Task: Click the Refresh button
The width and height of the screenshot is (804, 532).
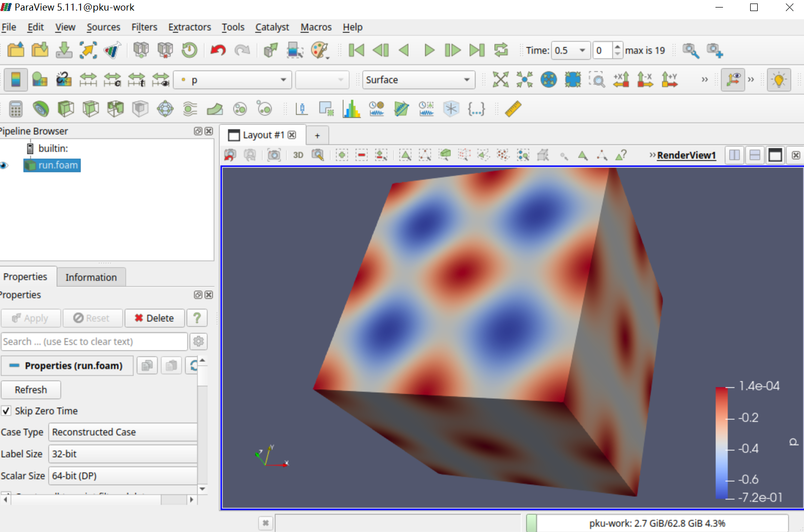Action: (x=31, y=390)
